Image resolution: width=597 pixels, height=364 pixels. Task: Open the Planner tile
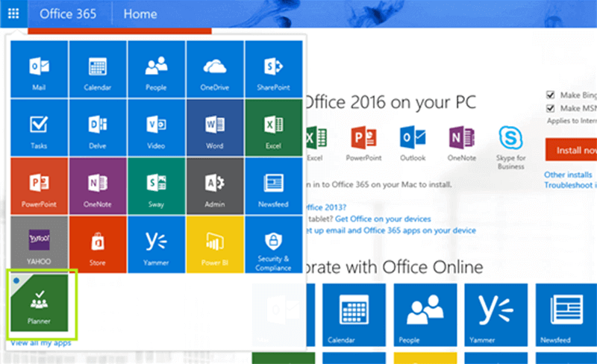[x=40, y=303]
